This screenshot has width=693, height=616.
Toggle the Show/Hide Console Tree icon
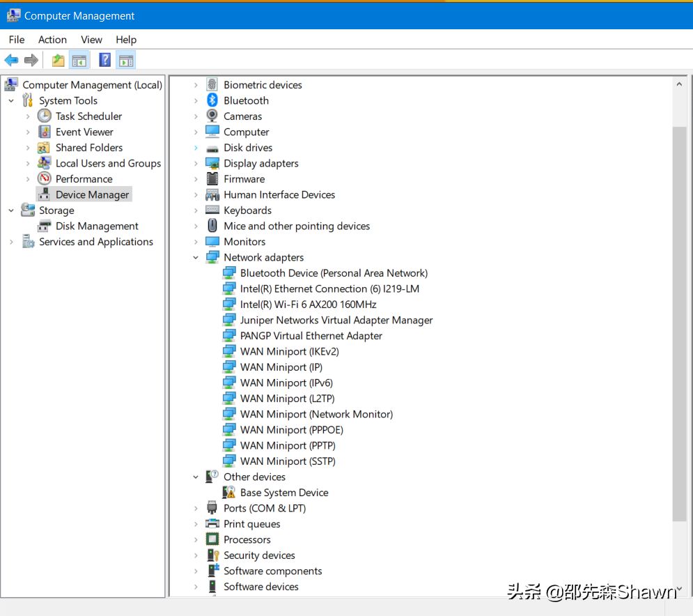(x=79, y=60)
